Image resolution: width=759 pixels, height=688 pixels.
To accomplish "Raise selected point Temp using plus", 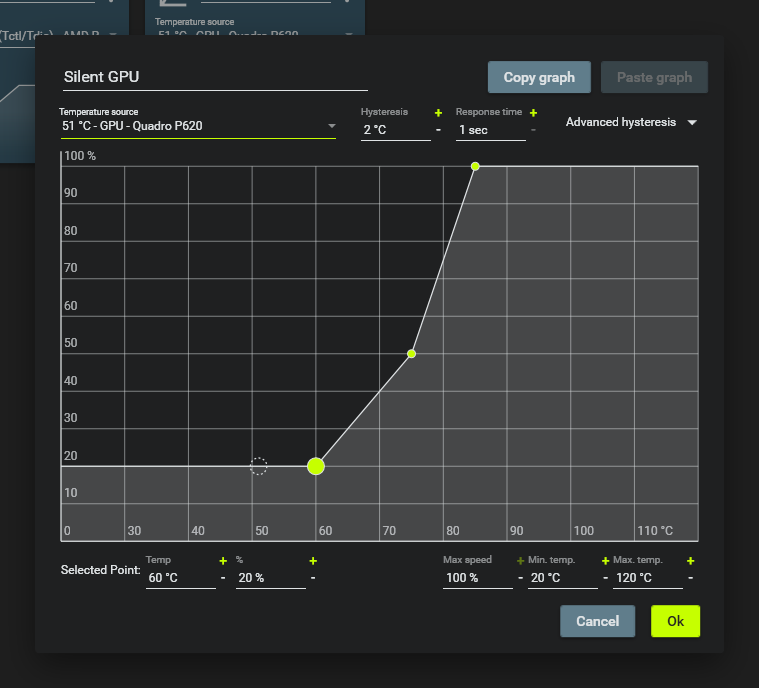I will pos(223,561).
